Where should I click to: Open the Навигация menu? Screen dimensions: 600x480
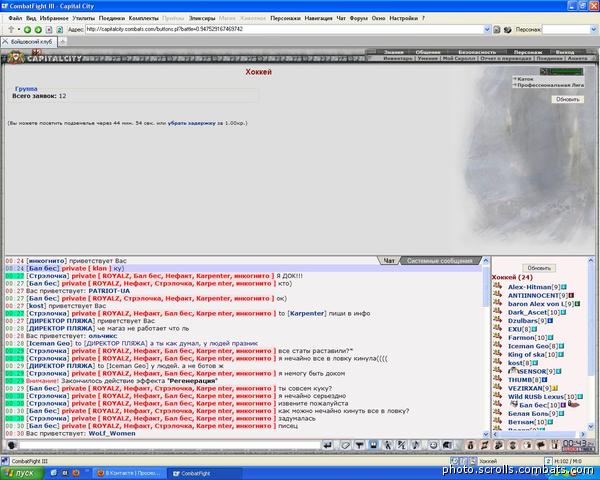coord(319,18)
